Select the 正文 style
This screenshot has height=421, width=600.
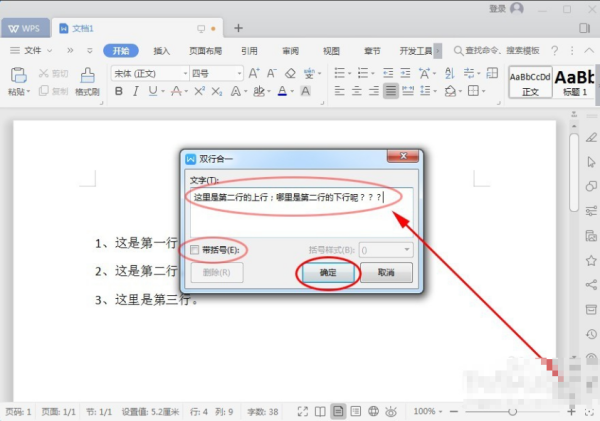[x=530, y=82]
